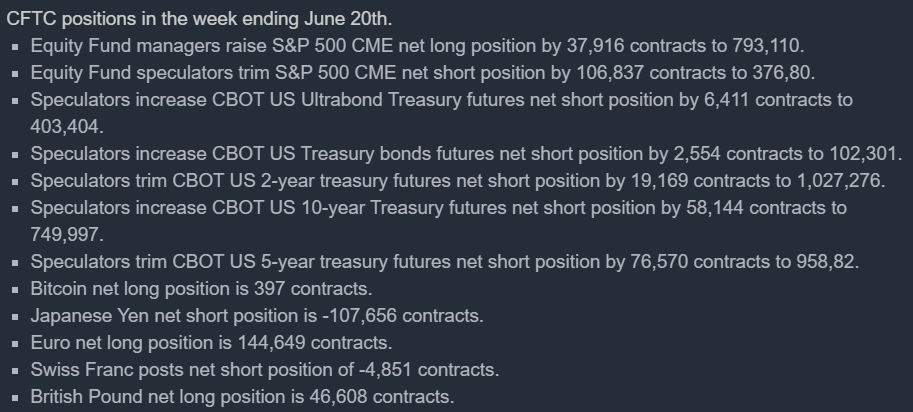
Task: Click the Equity Fund speculators S&P 500 line
Action: coord(420,73)
